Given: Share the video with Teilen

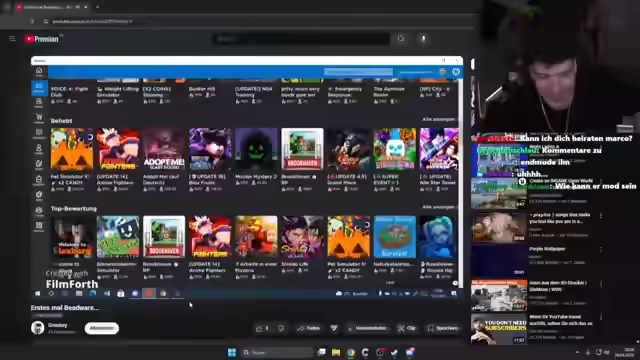Looking at the screenshot, I should point(309,328).
